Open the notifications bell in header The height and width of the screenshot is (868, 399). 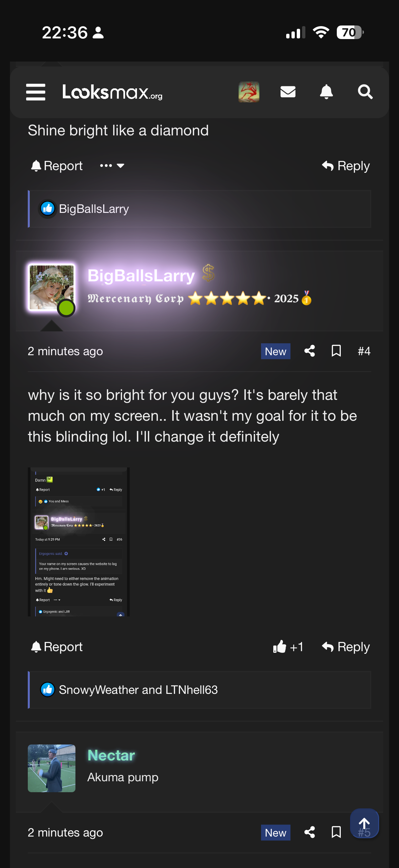(326, 92)
